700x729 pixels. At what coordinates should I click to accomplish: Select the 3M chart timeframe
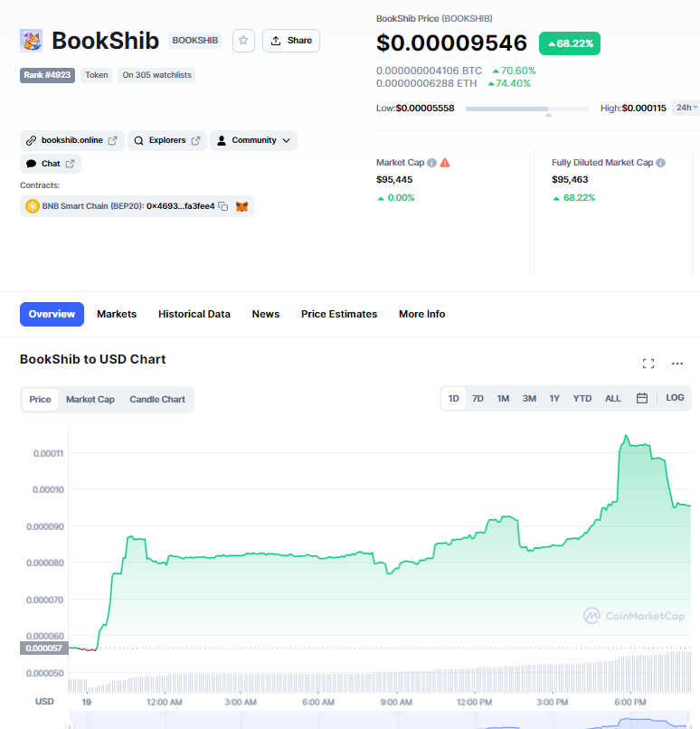[x=529, y=399]
